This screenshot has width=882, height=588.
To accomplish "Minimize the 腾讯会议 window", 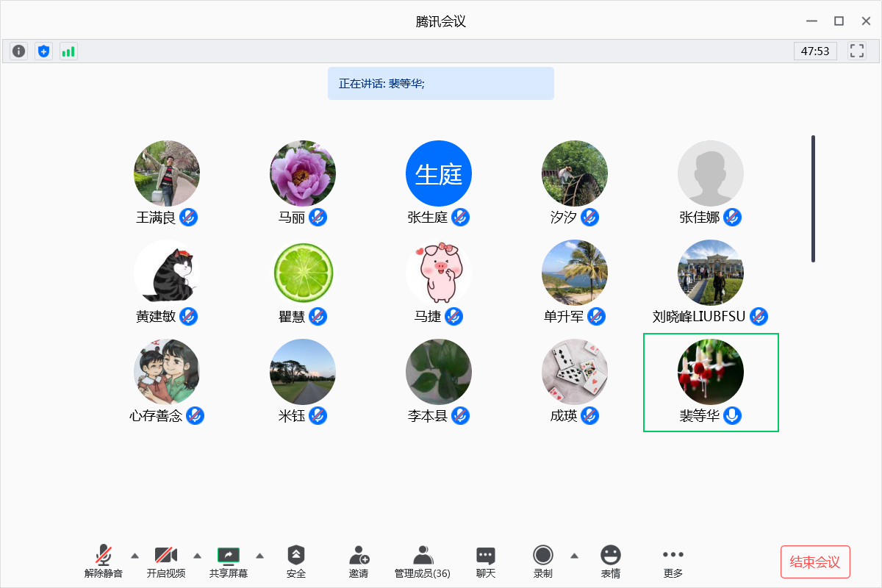I will [x=811, y=21].
